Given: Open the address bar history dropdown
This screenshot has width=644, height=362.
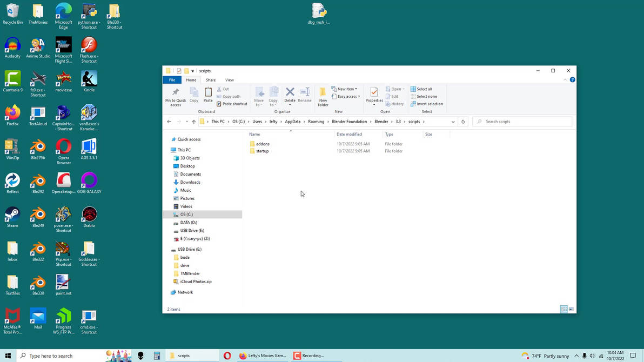Looking at the screenshot, I should click(453, 122).
